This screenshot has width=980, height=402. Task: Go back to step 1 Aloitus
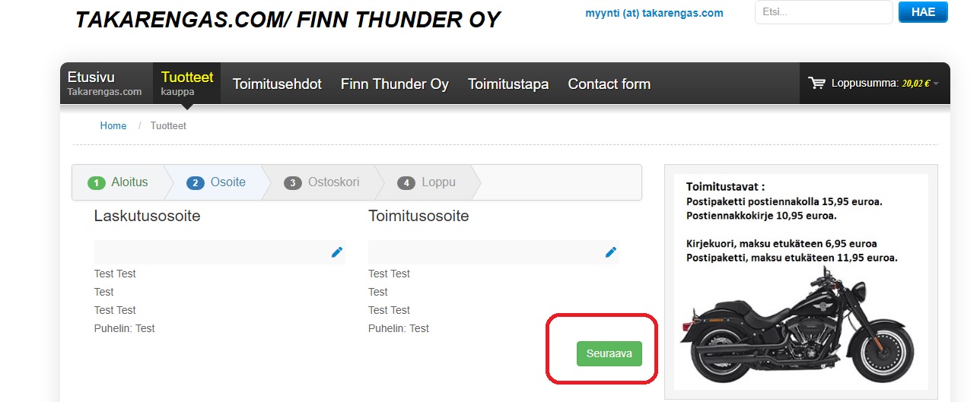point(118,182)
